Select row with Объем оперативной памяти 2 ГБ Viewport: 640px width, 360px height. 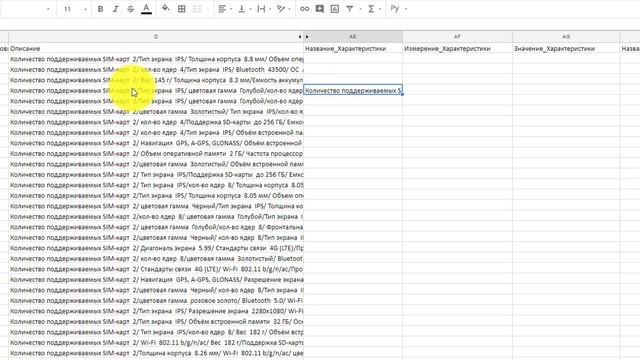pyautogui.click(x=156, y=153)
